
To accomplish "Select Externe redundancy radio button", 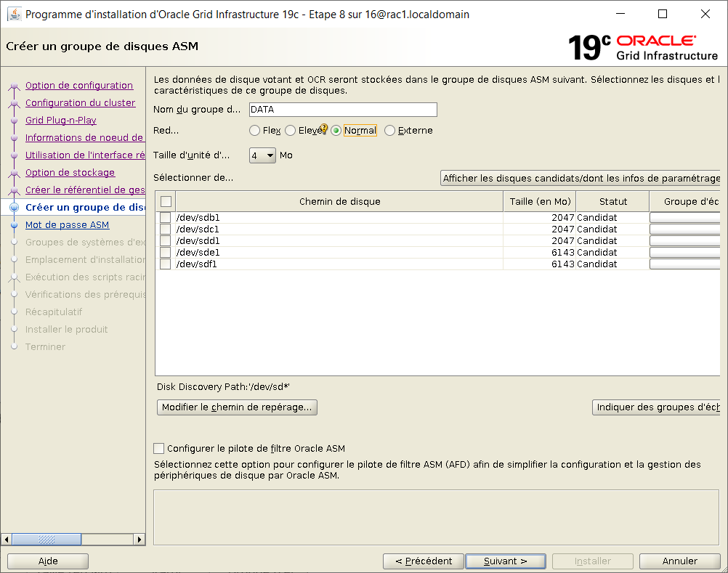I will pos(390,131).
